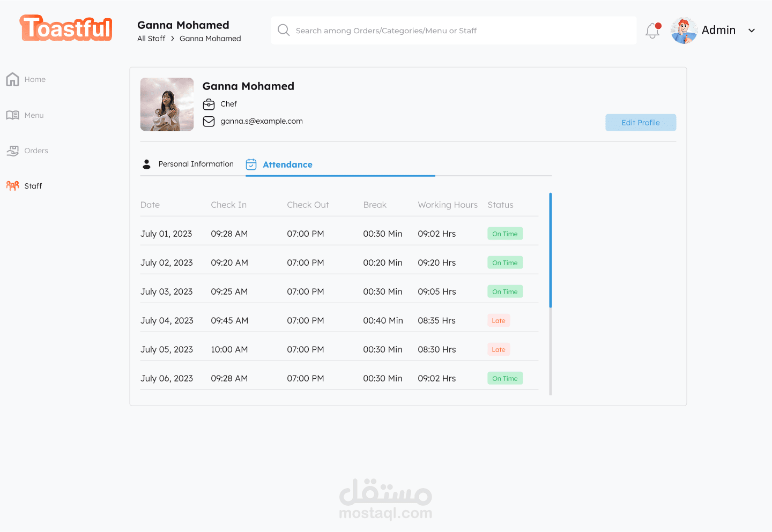Click the Check In column header
This screenshot has width=772, height=532.
[229, 205]
